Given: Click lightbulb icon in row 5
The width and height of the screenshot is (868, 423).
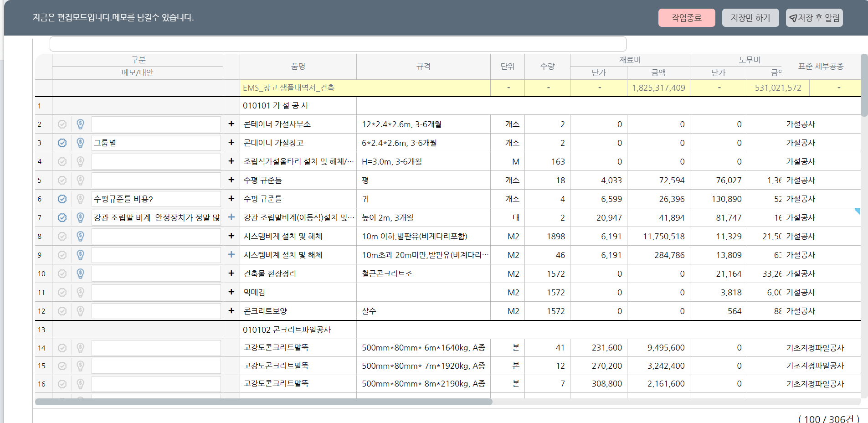Looking at the screenshot, I should [x=81, y=180].
